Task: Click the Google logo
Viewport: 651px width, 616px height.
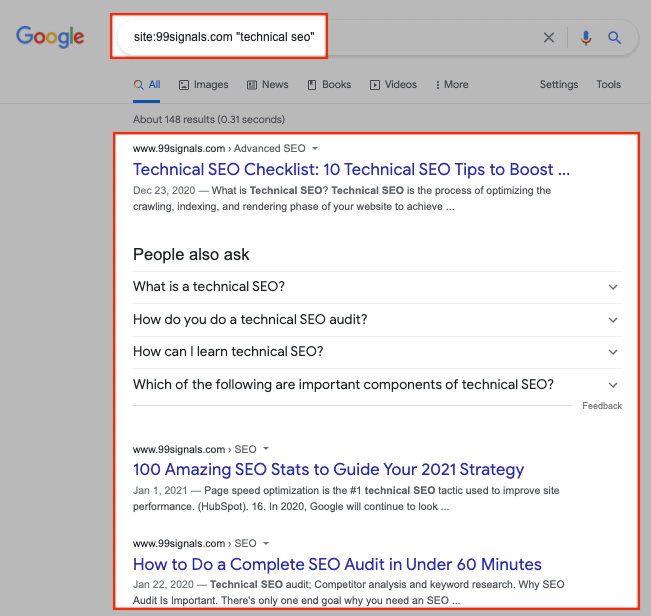Action: pyautogui.click(x=50, y=38)
